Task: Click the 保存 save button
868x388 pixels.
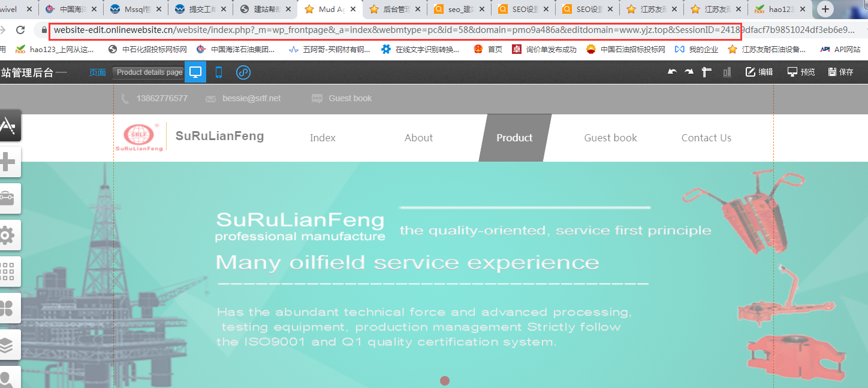Action: 840,72
